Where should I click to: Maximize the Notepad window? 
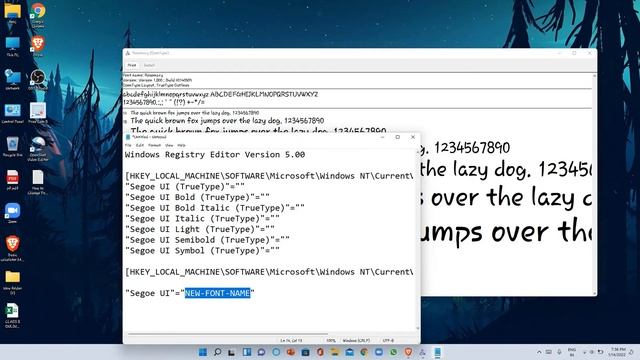[398, 137]
